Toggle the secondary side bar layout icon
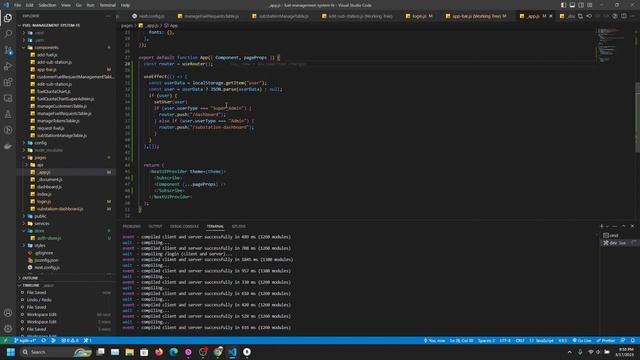This screenshot has height=360, width=640. tap(581, 5)
